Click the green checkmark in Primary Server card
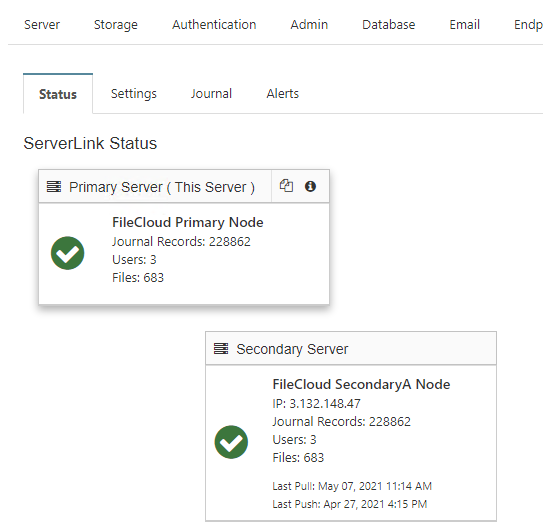This screenshot has height=532, width=543. tap(68, 253)
